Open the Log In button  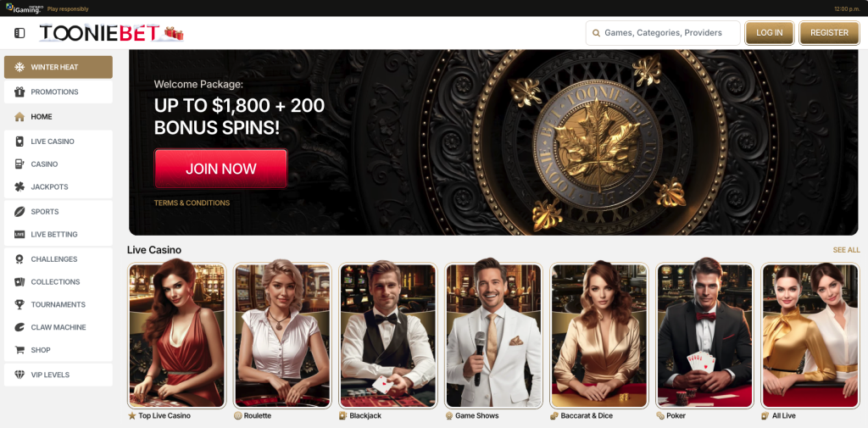pos(770,33)
